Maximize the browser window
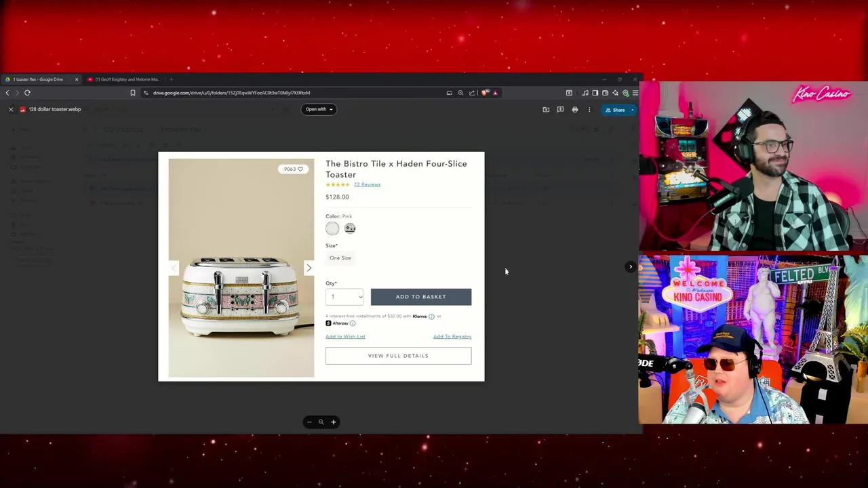 pos(619,79)
